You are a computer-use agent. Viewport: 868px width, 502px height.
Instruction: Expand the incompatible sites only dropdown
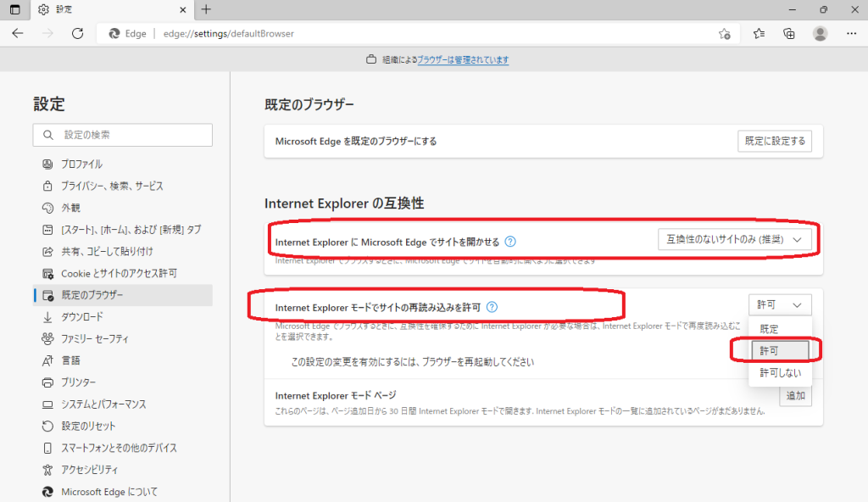(x=734, y=240)
